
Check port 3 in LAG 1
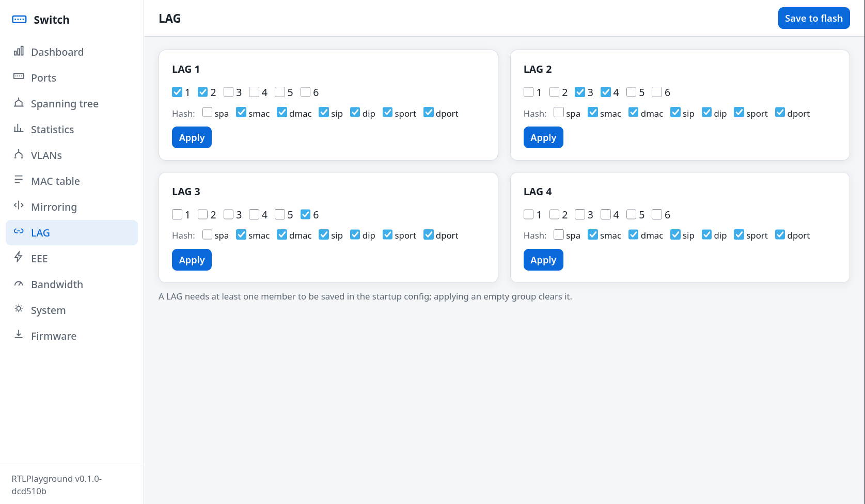(x=228, y=92)
